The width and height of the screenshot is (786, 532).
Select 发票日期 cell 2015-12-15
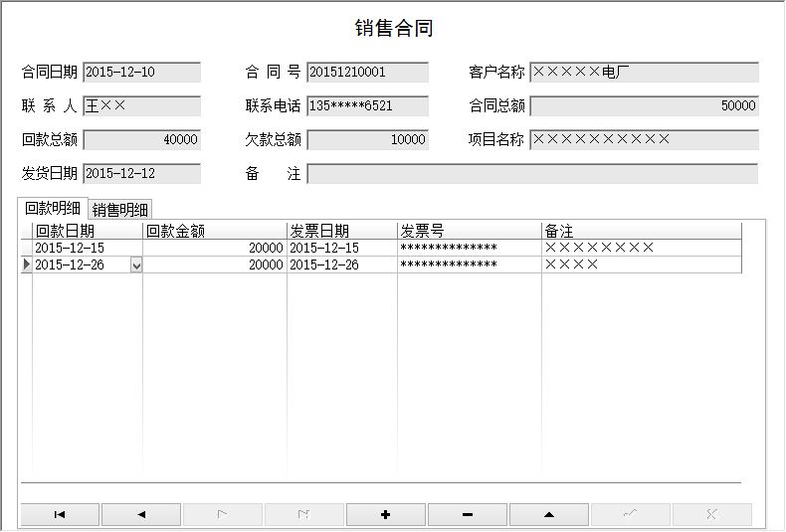coord(342,248)
